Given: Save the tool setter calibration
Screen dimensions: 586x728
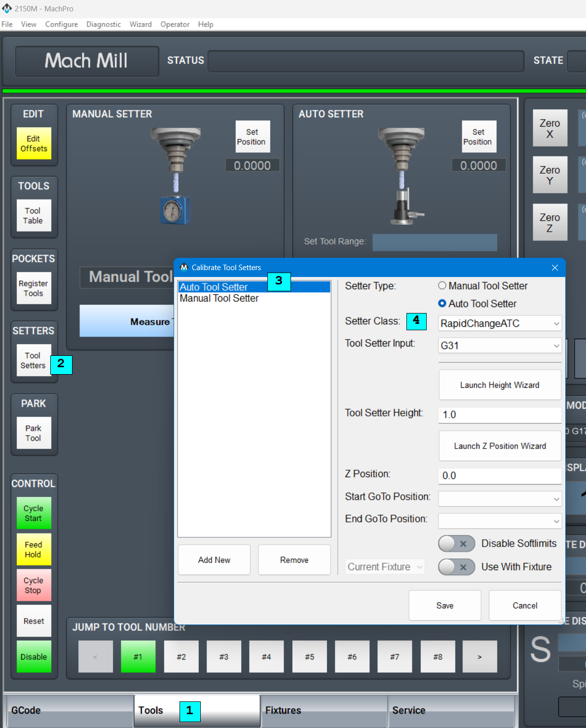Looking at the screenshot, I should point(445,605).
